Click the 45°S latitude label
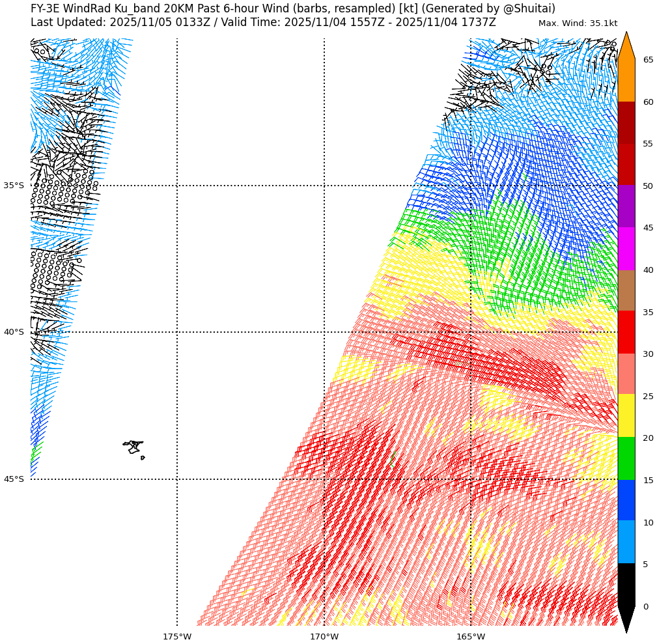This screenshot has width=657, height=644. point(14,479)
